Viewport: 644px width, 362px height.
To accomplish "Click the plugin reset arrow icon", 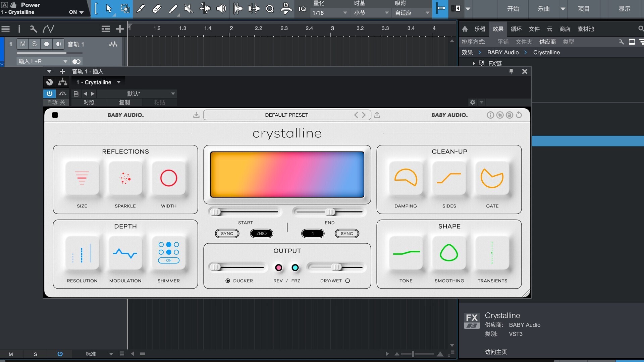I will click(x=519, y=115).
